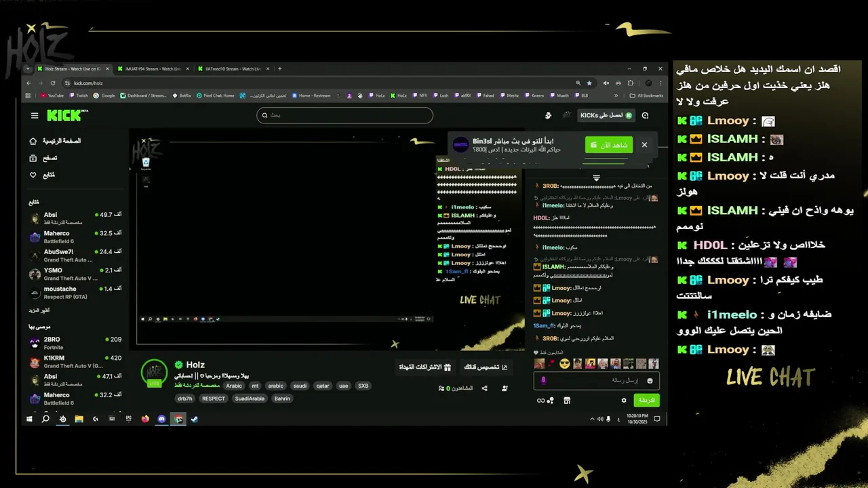Viewport: 868px width, 488px height.
Task: Expand Show more (اظهر المزيد) in sidebar
Action: coord(39,310)
